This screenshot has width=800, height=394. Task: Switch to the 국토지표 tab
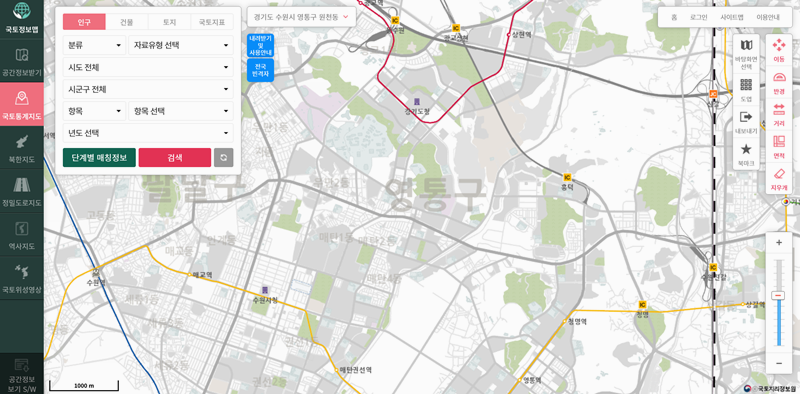point(212,22)
